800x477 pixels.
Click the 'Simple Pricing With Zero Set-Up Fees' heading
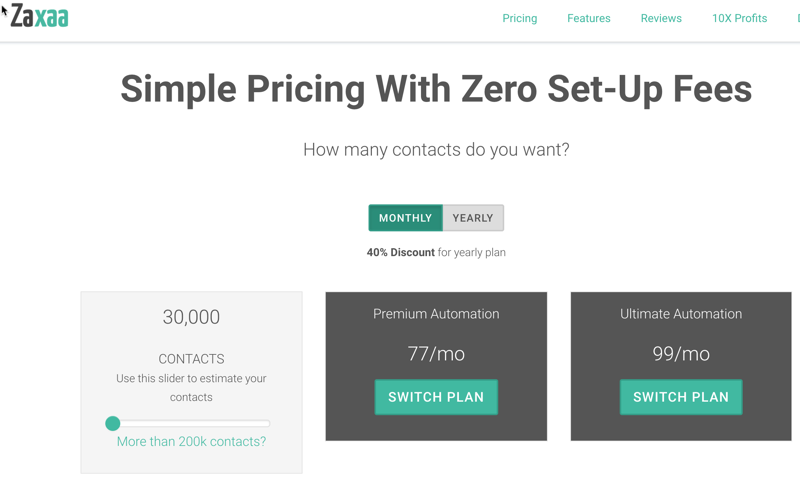click(x=436, y=89)
